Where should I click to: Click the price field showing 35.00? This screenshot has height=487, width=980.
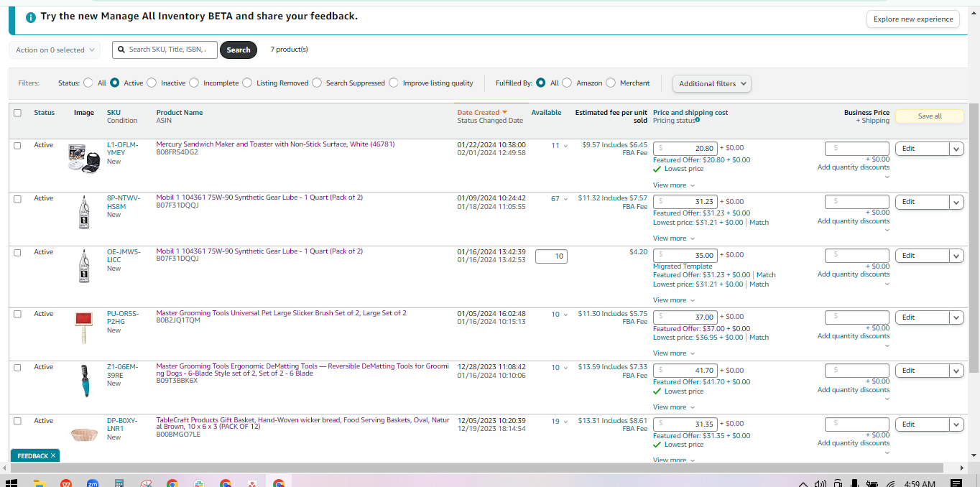point(685,255)
